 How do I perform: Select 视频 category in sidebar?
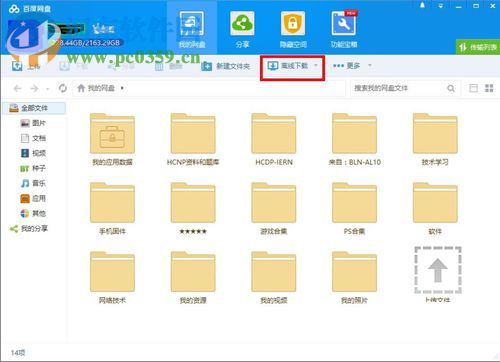pos(33,153)
